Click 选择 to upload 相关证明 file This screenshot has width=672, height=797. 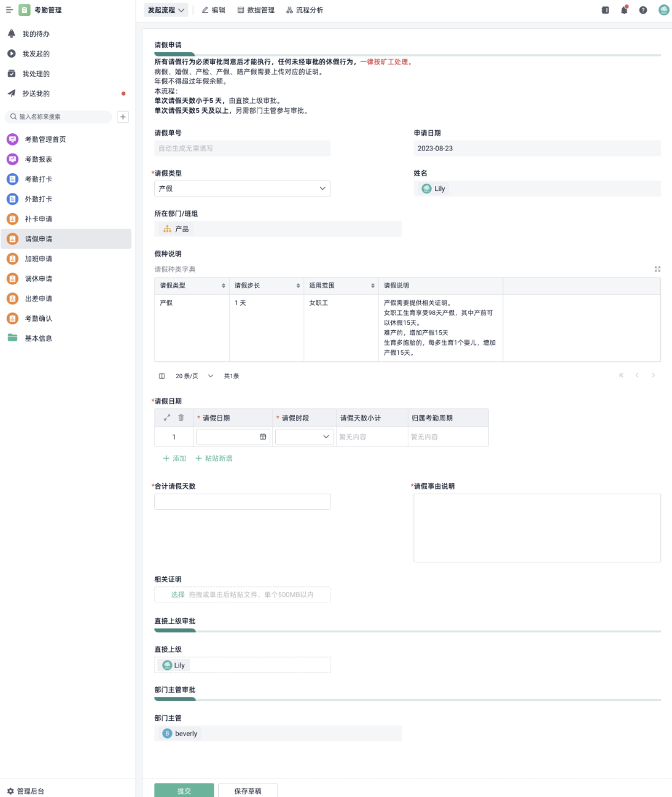pyautogui.click(x=178, y=594)
